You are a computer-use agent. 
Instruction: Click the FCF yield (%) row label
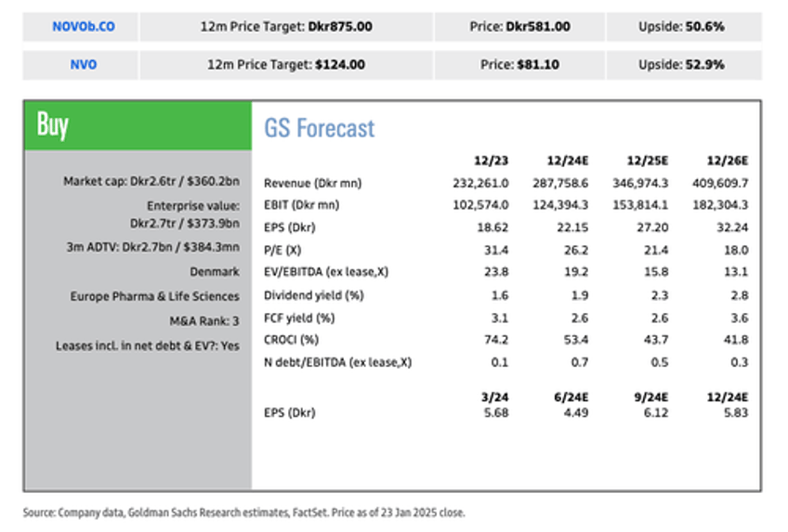point(299,318)
